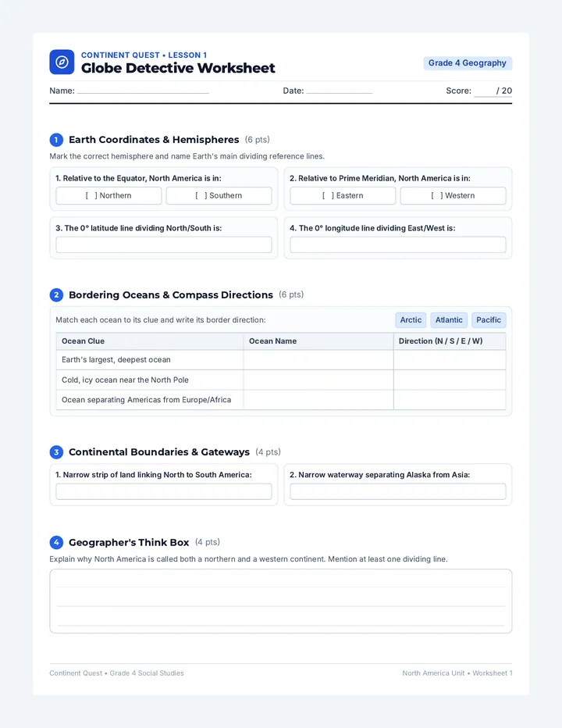
Task: Click 'Continental Boundaries & Gateways' heading
Action: pos(159,452)
